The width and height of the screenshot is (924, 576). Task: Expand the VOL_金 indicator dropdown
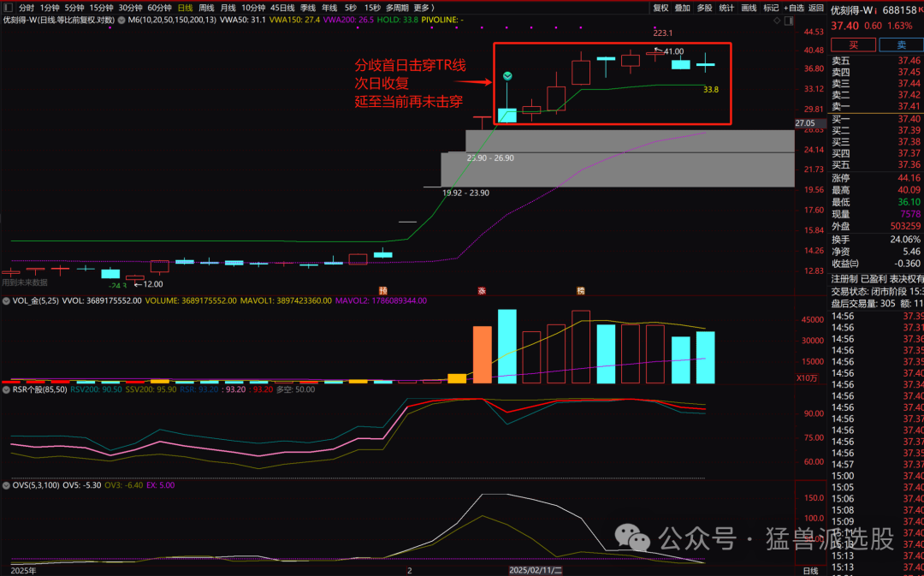pos(6,300)
